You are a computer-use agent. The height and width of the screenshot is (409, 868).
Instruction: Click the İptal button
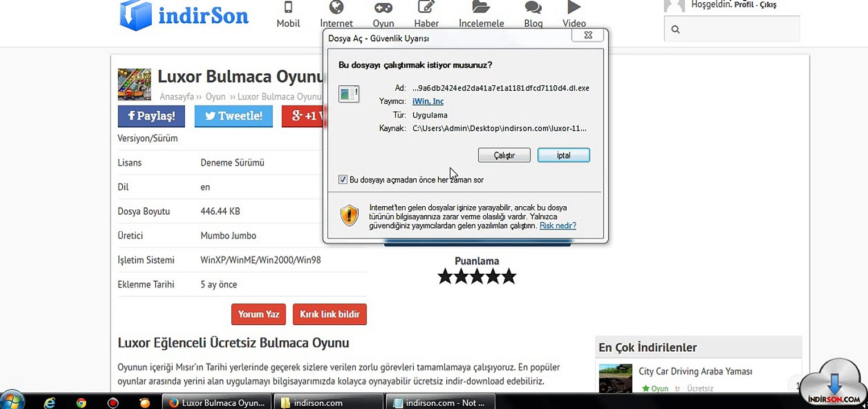click(x=563, y=155)
